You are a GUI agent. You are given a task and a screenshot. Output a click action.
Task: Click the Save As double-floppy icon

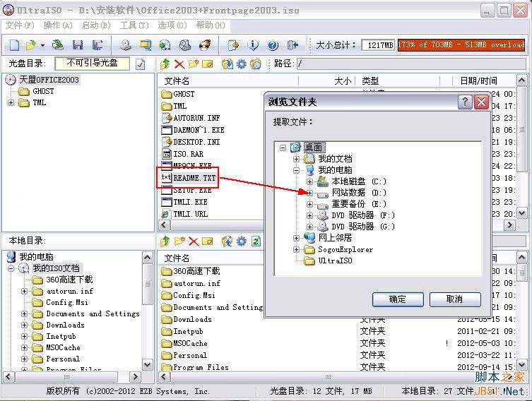click(x=97, y=45)
